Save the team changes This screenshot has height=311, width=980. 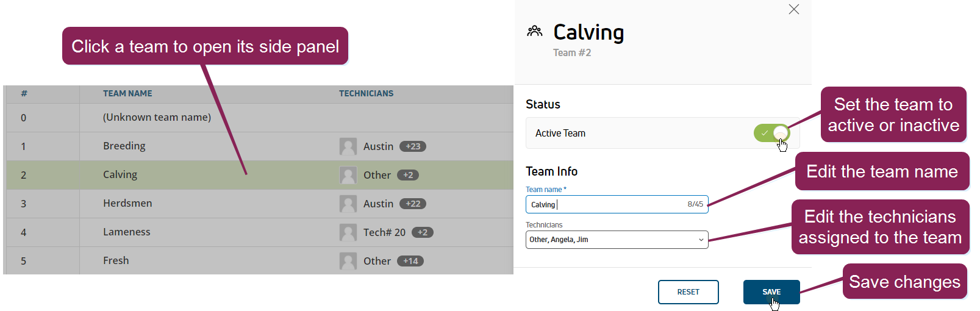click(x=771, y=292)
